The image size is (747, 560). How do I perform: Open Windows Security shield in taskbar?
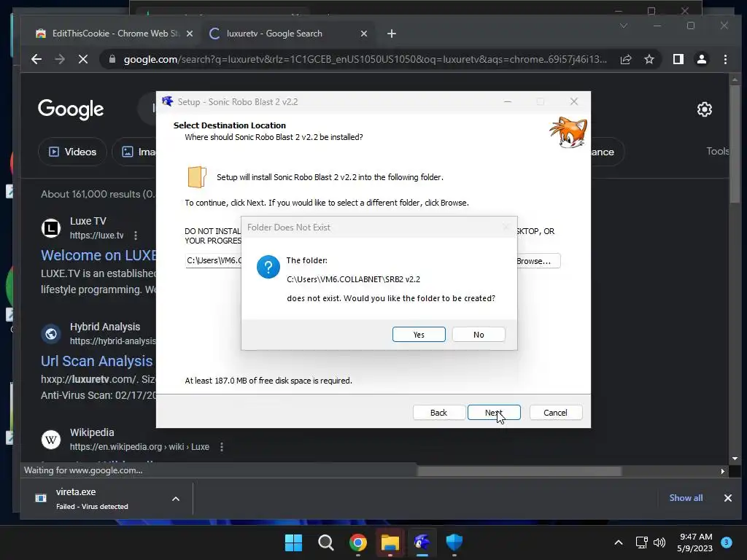[454, 542]
